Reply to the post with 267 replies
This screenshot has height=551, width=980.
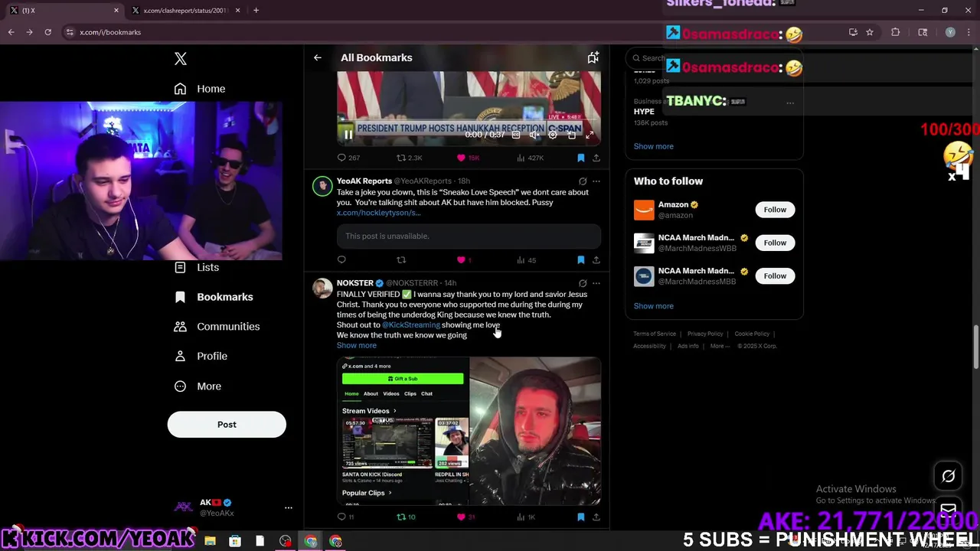pyautogui.click(x=348, y=158)
